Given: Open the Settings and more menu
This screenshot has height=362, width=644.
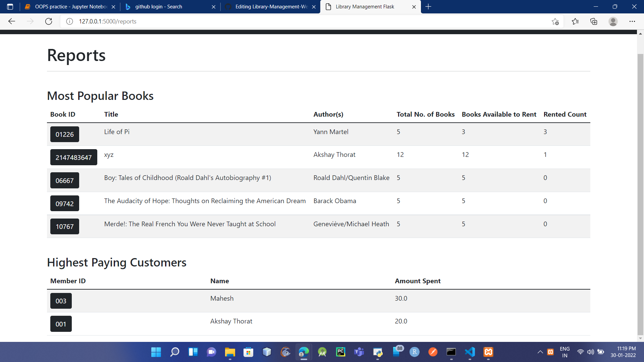Looking at the screenshot, I should click(x=633, y=21).
